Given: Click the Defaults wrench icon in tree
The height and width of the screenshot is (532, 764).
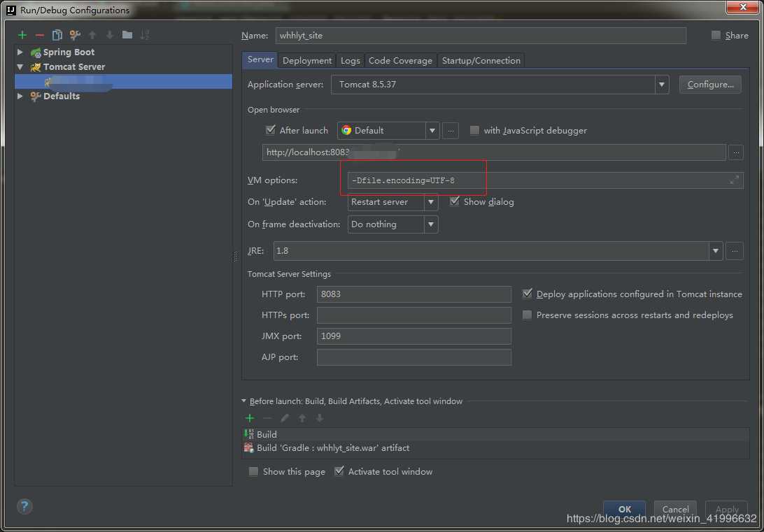Looking at the screenshot, I should pyautogui.click(x=36, y=96).
